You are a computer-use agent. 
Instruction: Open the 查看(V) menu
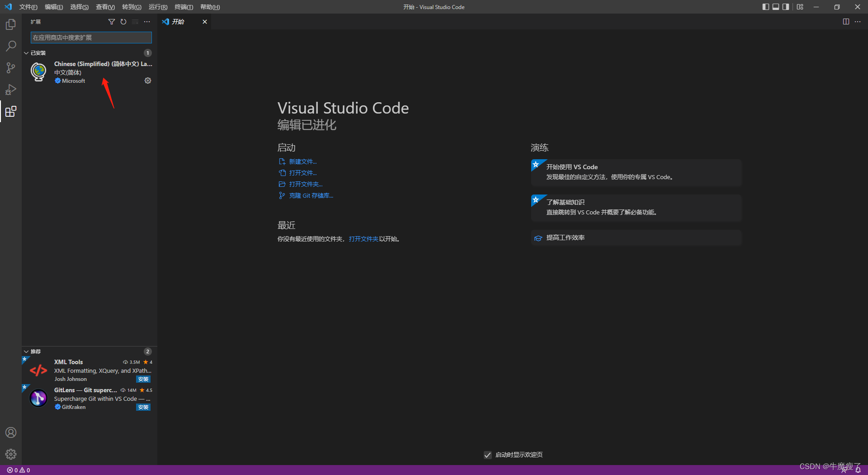pos(105,7)
